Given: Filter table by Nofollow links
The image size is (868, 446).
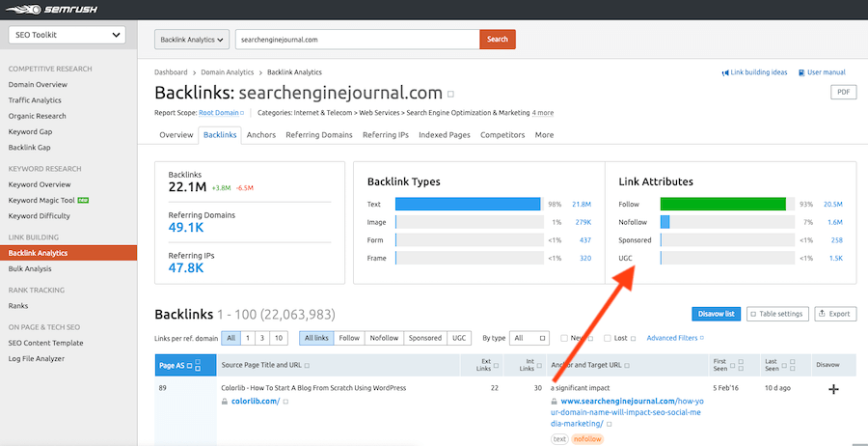Looking at the screenshot, I should pos(384,338).
